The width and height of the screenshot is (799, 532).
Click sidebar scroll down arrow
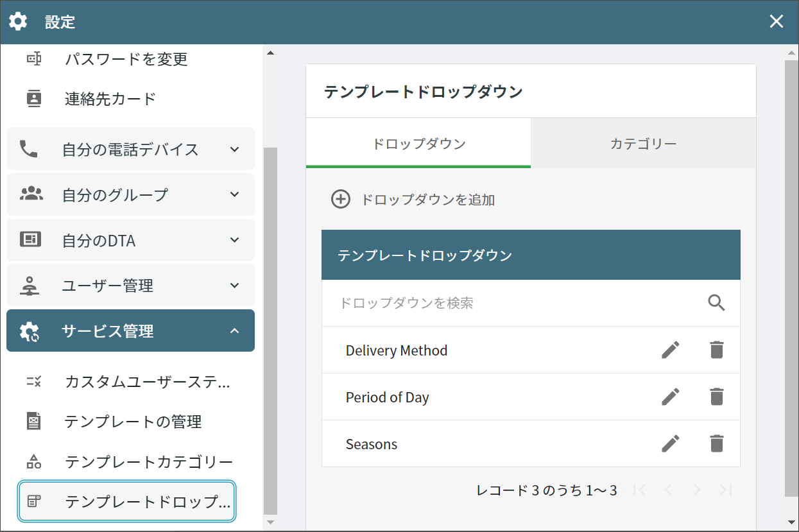pyautogui.click(x=270, y=522)
